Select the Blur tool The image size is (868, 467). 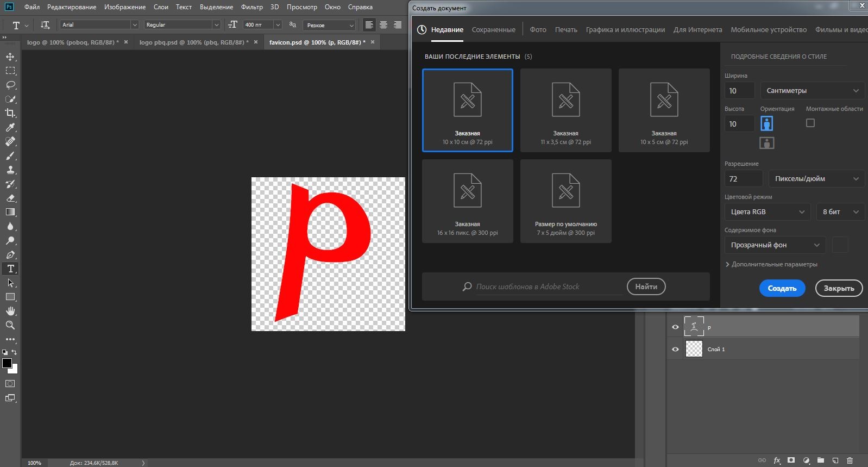click(x=10, y=226)
